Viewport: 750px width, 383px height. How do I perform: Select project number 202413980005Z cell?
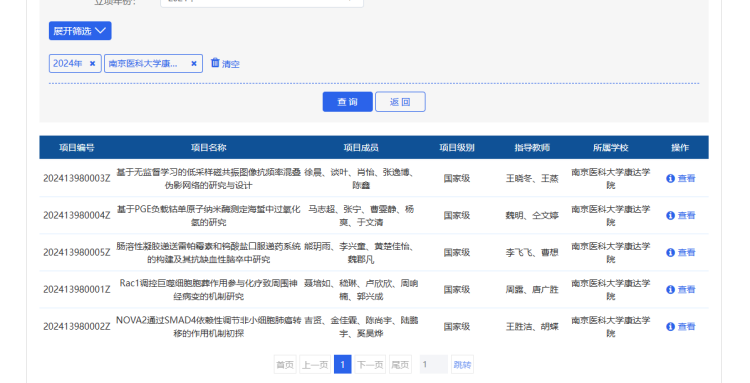tap(77, 252)
